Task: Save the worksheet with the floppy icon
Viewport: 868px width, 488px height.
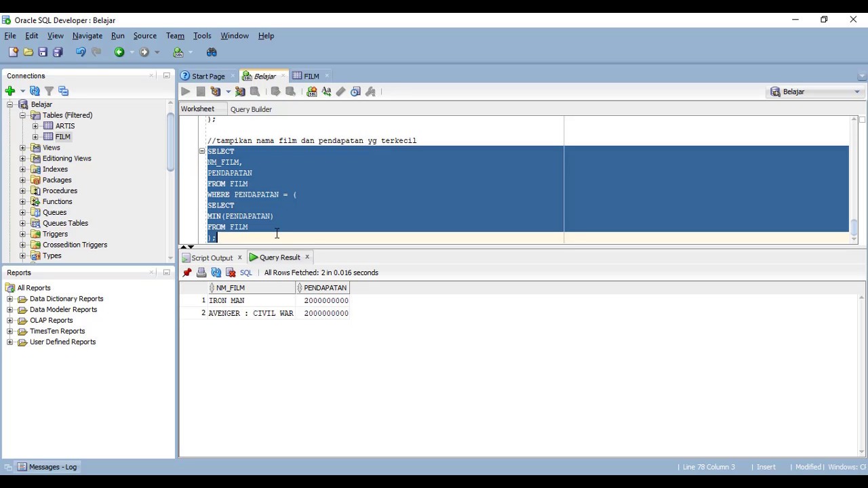Action: (43, 52)
